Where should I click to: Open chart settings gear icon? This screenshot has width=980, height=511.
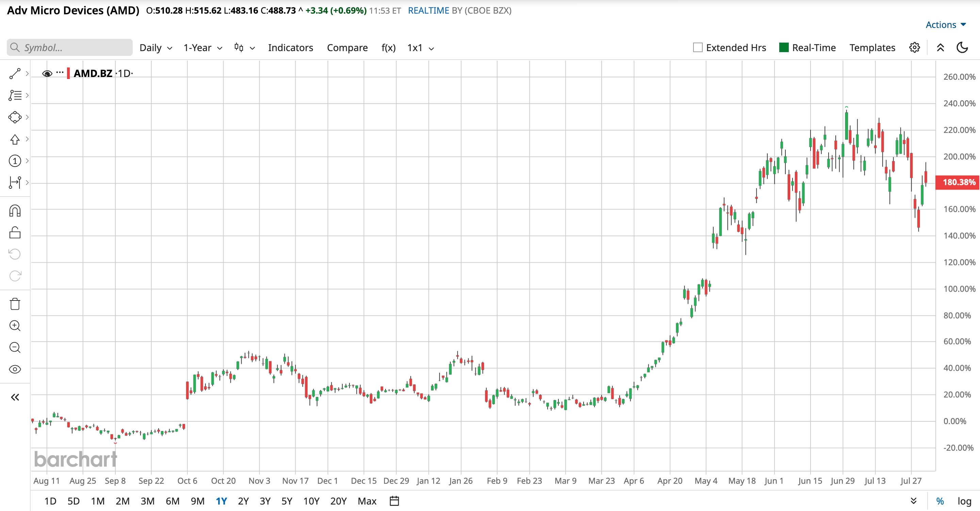click(915, 48)
